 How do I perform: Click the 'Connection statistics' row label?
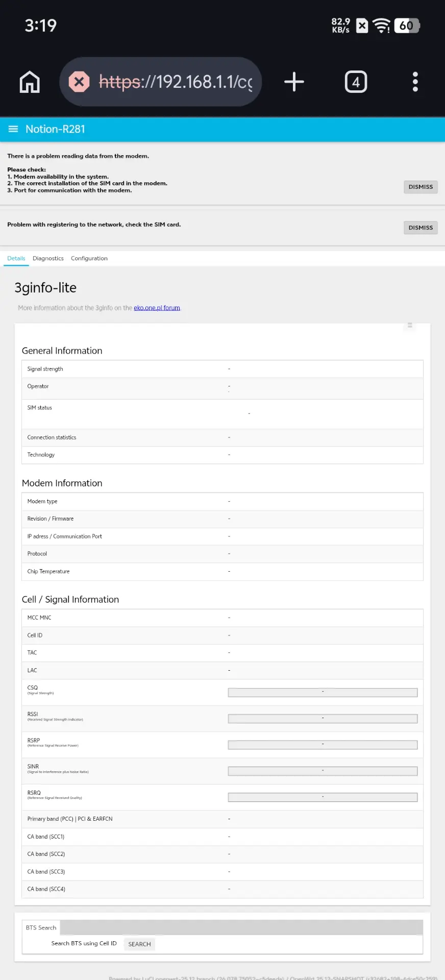[x=52, y=437]
